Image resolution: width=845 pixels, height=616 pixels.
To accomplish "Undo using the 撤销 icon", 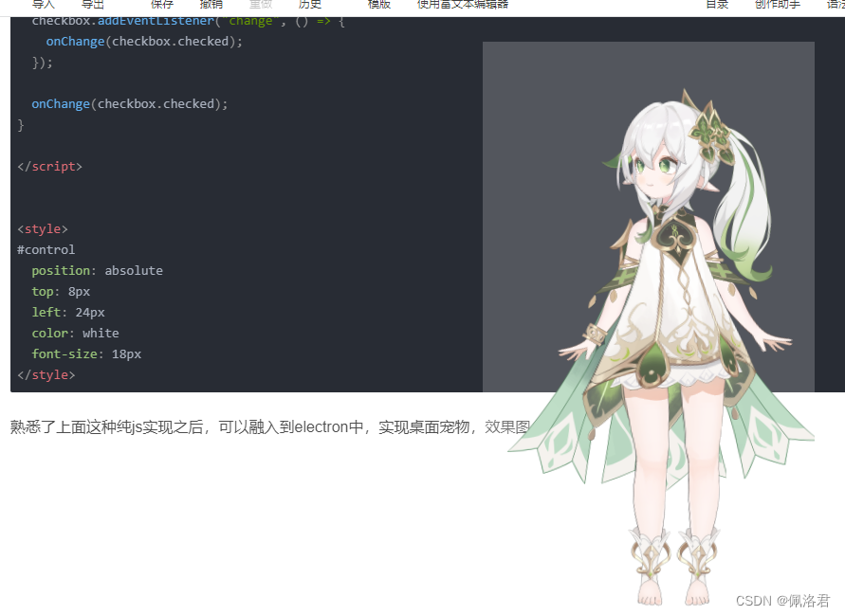I will [211, 4].
